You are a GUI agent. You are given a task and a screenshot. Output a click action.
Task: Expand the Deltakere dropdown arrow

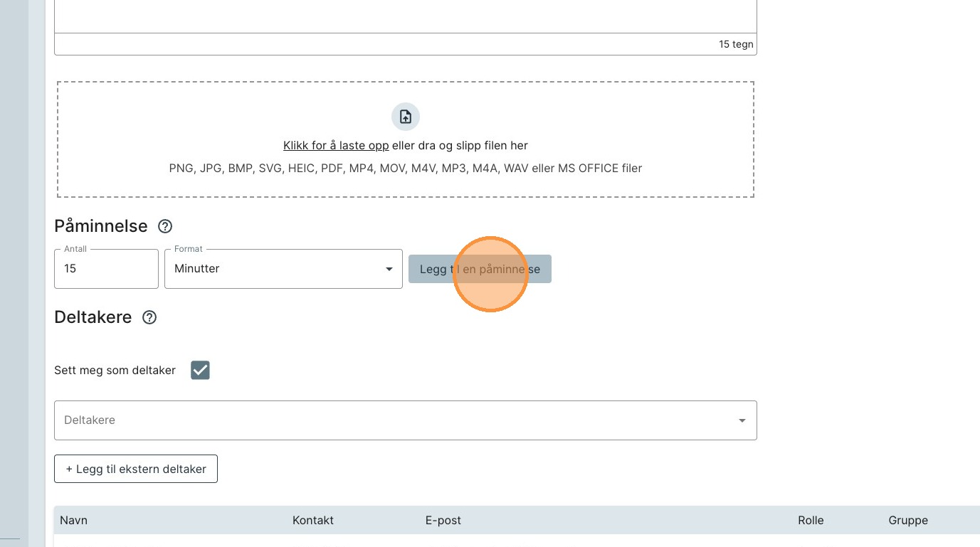click(742, 420)
